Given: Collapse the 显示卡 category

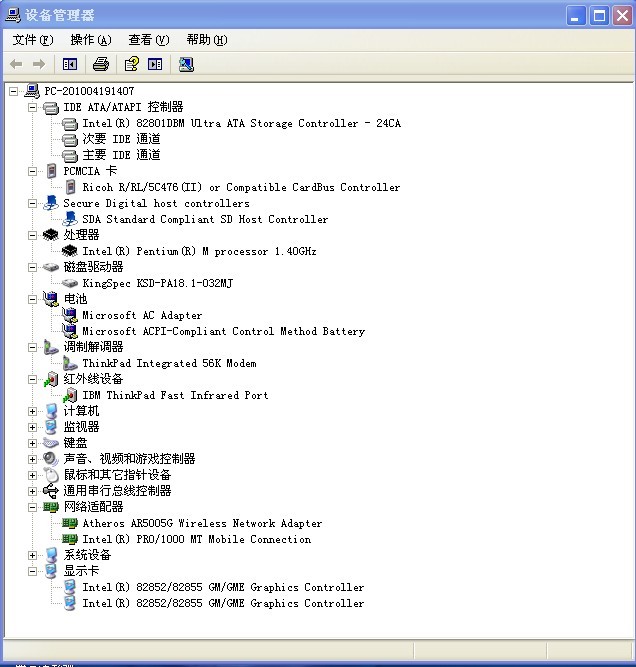Looking at the screenshot, I should tap(32, 571).
